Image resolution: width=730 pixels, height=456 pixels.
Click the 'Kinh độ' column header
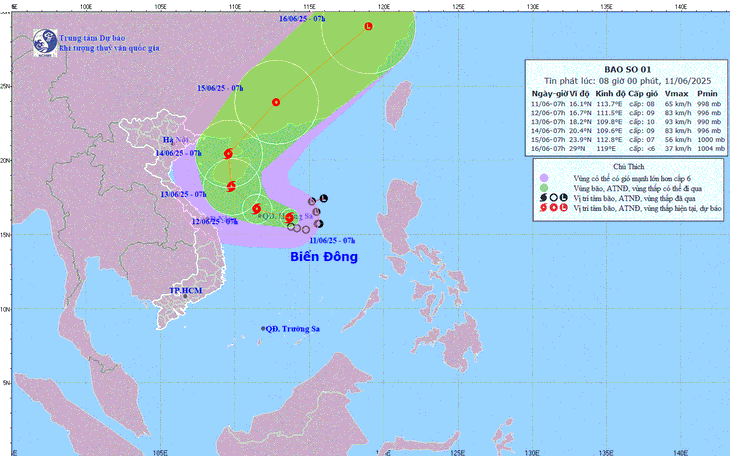click(x=610, y=94)
